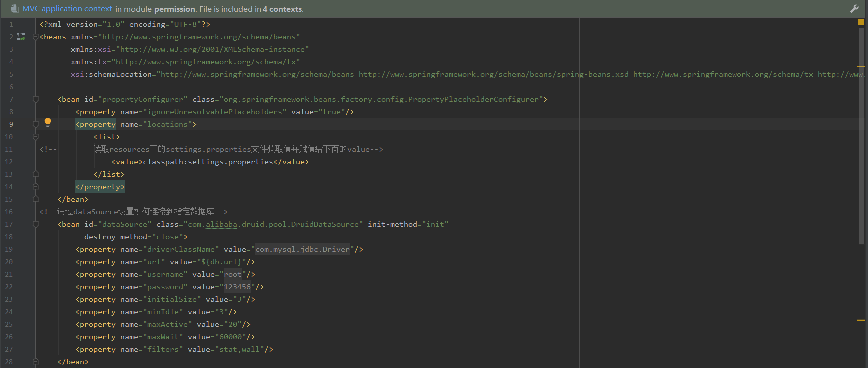Open the MVC application context link

67,9
